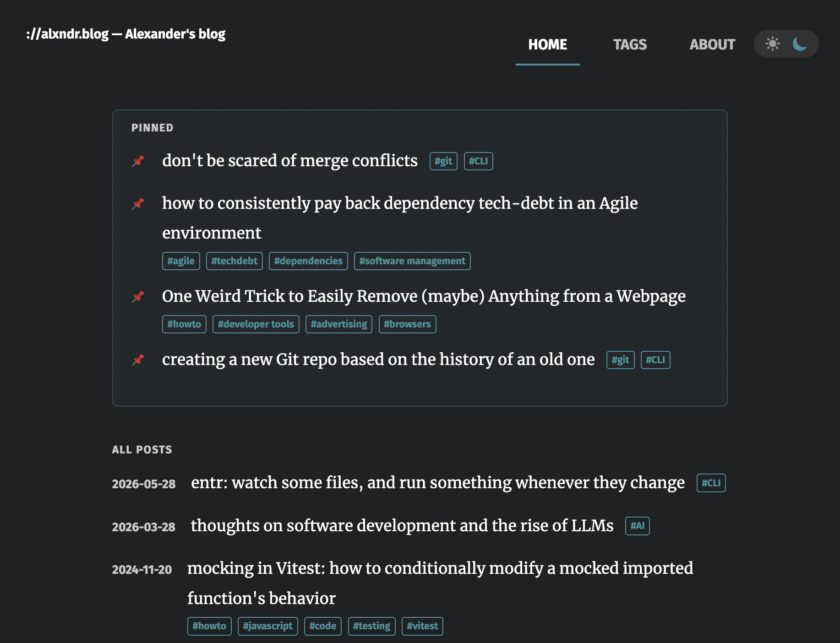Open the TAGS nav tab
The height and width of the screenshot is (643, 840).
tap(630, 44)
